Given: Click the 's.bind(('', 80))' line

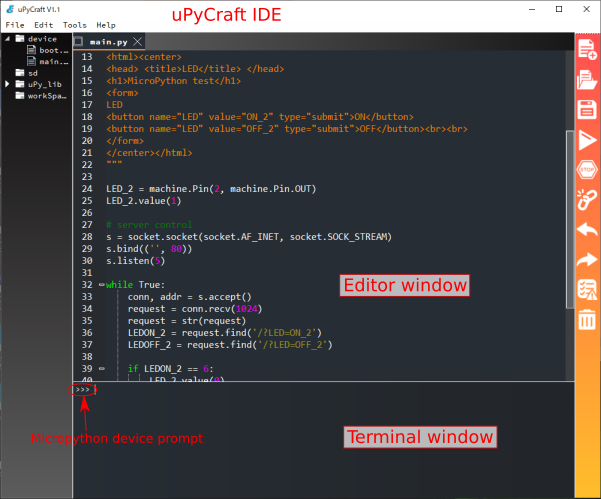Looking at the screenshot, I should tap(149, 249).
